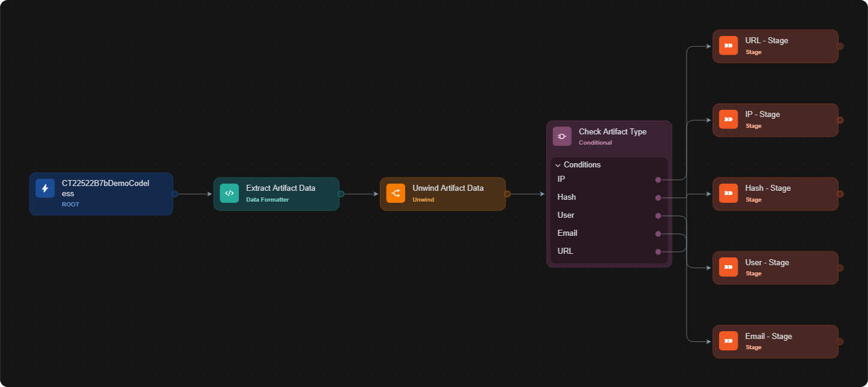This screenshot has height=387, width=868.
Task: Click the Hash - Stage node icon
Action: pyautogui.click(x=729, y=193)
